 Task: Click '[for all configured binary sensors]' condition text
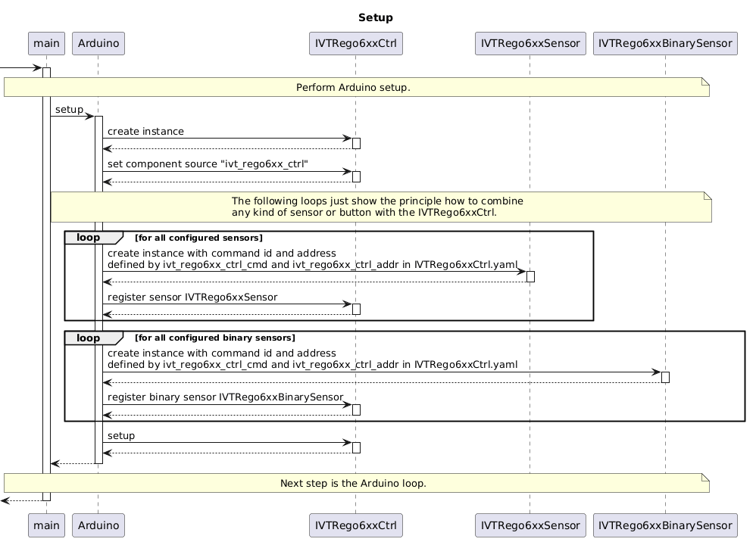click(x=215, y=338)
